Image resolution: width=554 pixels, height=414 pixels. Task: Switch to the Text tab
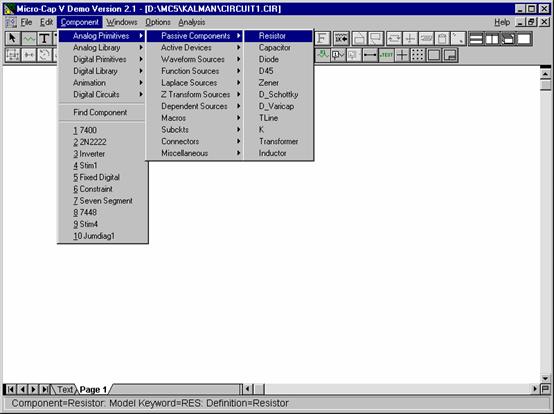click(65, 390)
